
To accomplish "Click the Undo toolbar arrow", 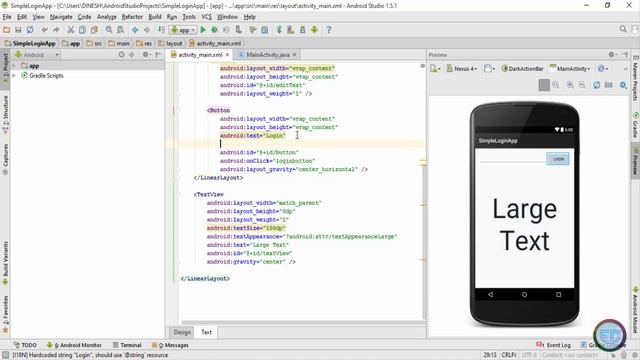I will click(44, 30).
